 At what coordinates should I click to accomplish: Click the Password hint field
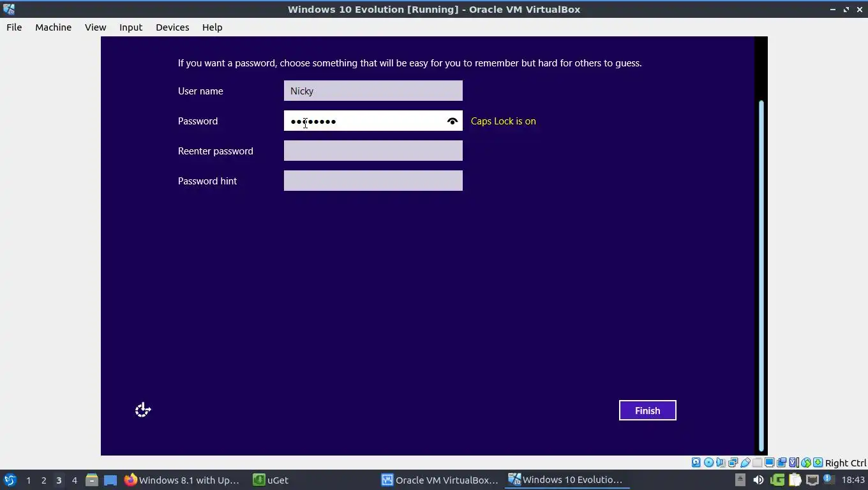coord(373,181)
